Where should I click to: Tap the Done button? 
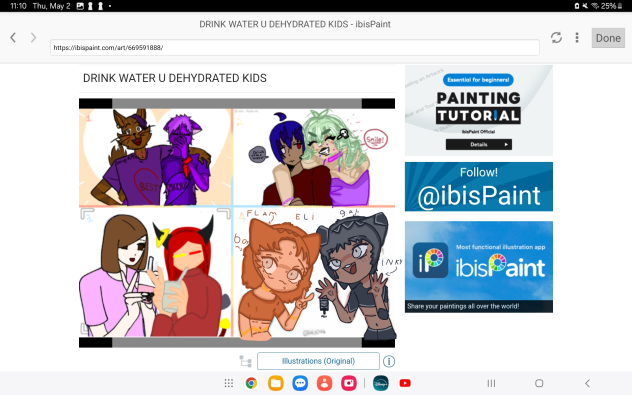608,38
